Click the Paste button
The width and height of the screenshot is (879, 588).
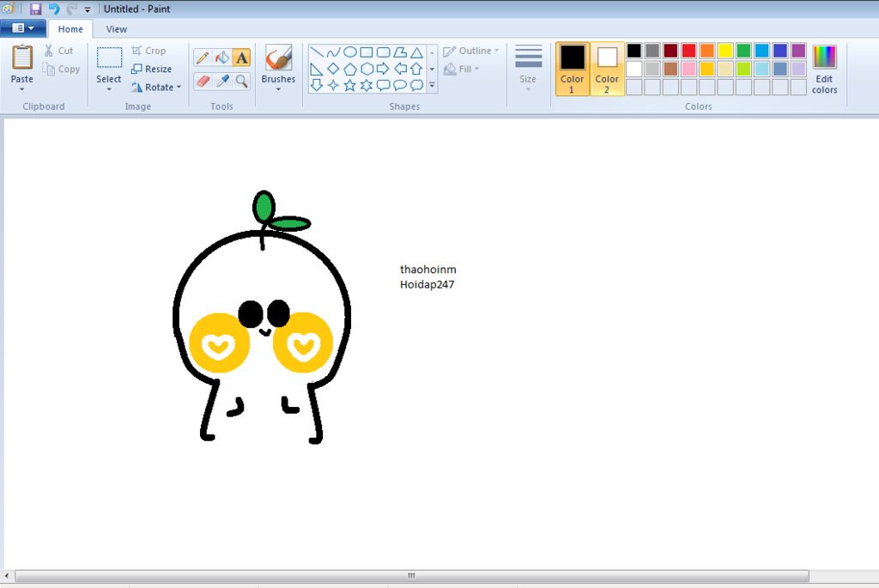[x=21, y=63]
